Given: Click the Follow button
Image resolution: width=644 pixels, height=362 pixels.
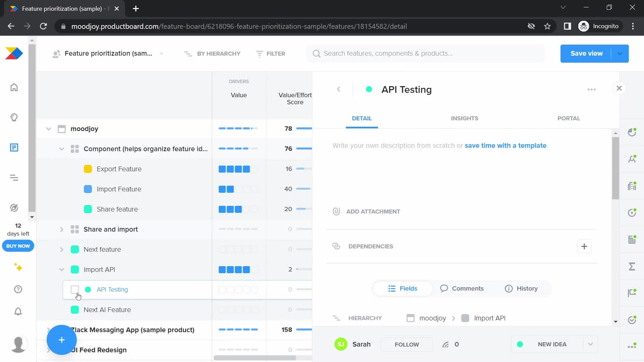Looking at the screenshot, I should click(407, 344).
